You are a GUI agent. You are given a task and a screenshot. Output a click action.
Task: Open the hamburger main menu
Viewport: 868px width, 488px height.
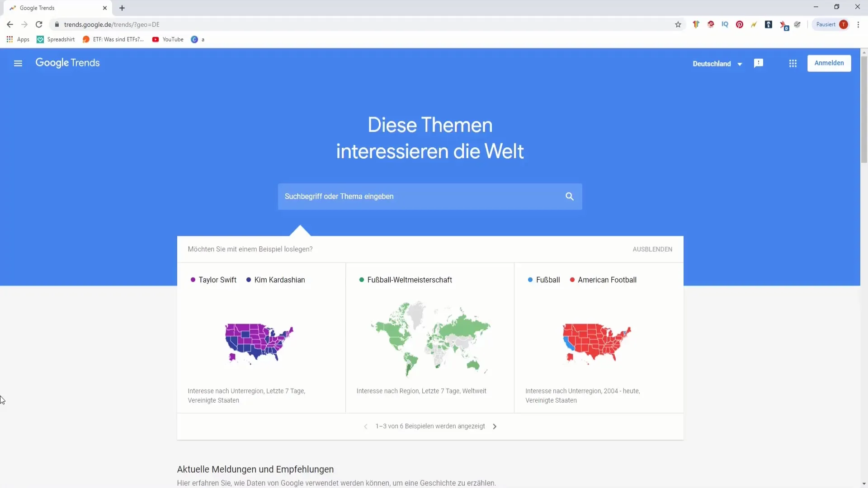pos(18,63)
